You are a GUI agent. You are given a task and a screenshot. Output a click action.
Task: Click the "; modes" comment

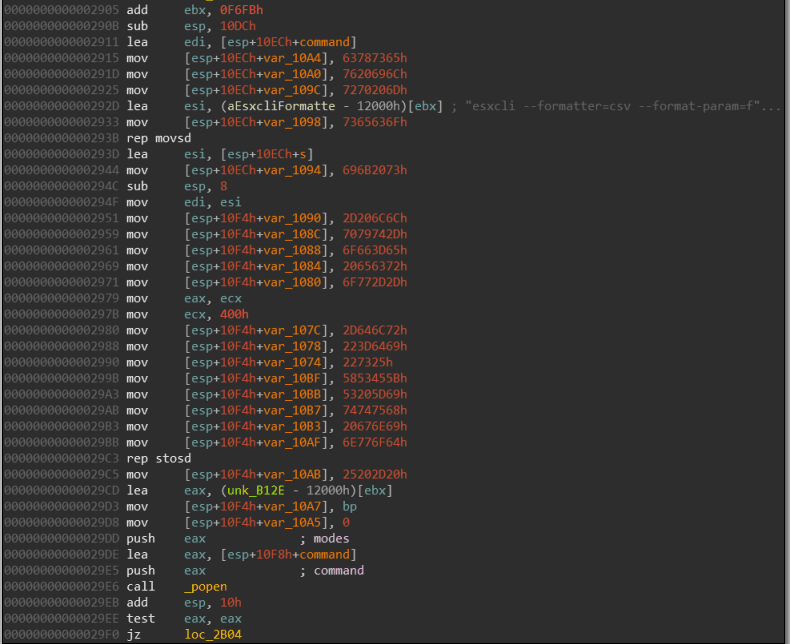(324, 539)
